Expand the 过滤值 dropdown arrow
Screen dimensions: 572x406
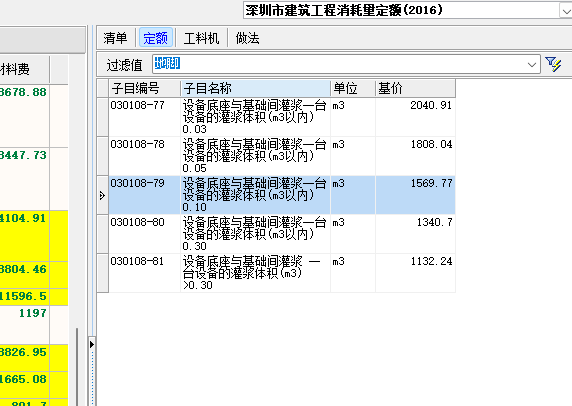point(532,65)
